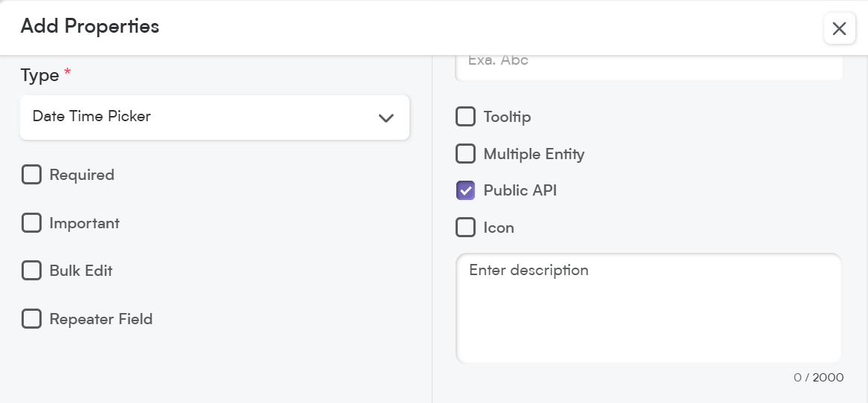Enable the Required checkbox
Screen dimensions: 868x403
(x=31, y=175)
